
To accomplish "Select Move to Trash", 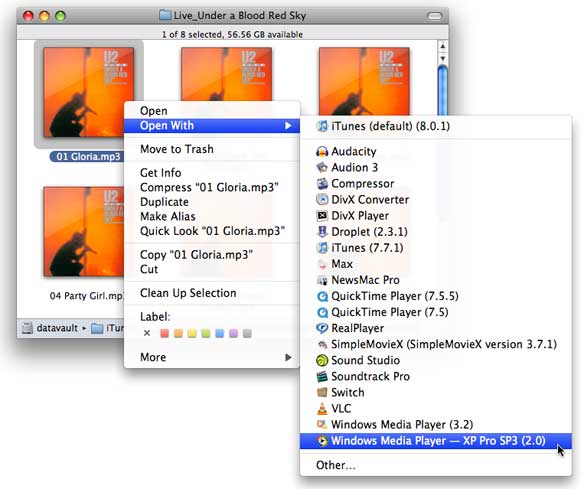I will 212,149.
